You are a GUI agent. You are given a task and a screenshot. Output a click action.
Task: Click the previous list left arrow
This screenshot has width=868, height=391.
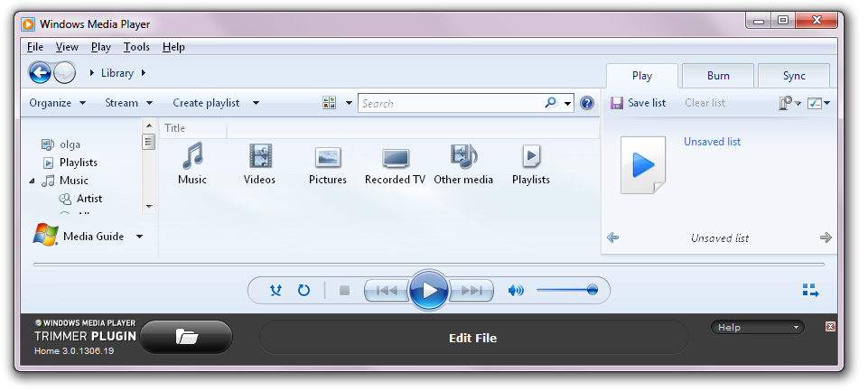point(612,237)
